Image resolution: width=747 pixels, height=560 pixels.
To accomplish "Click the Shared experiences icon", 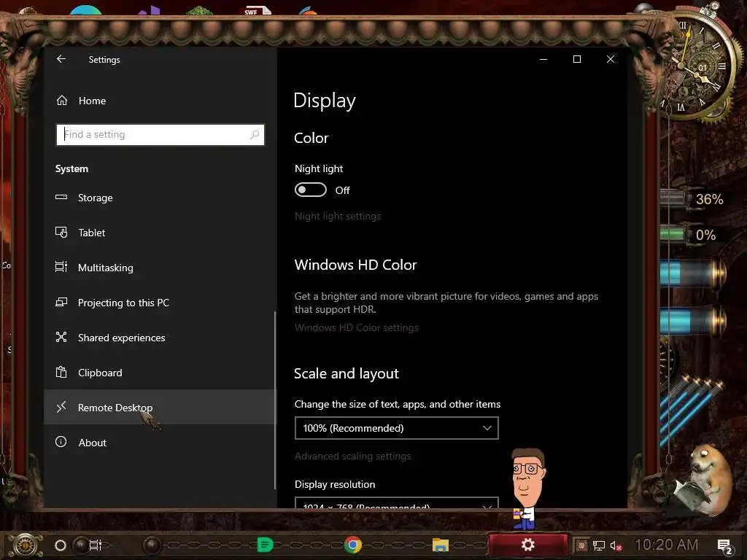I will [61, 337].
